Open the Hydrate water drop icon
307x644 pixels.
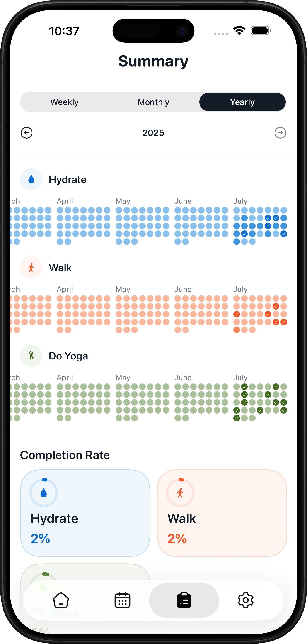(x=31, y=179)
